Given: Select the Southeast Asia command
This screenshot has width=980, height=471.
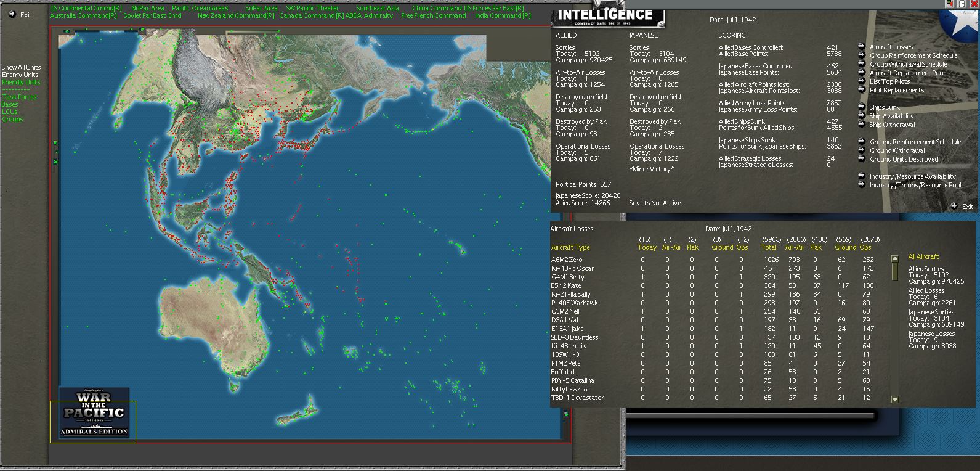Looking at the screenshot, I should tap(378, 9).
